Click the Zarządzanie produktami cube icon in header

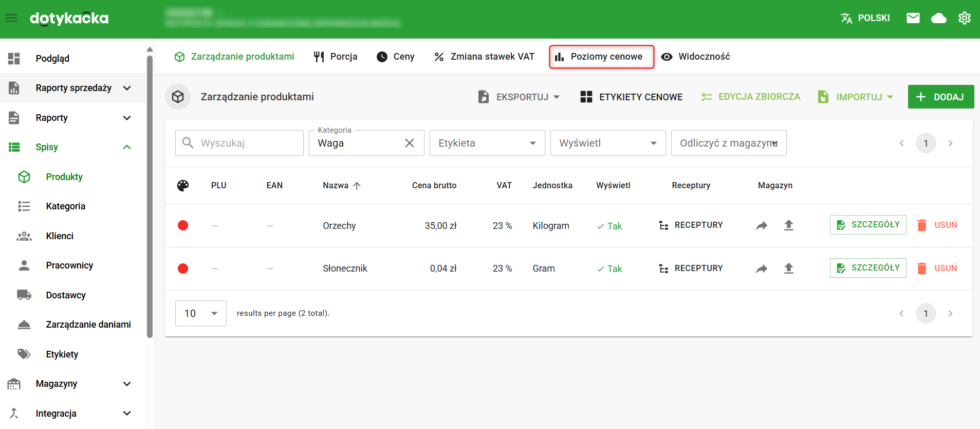click(x=178, y=97)
